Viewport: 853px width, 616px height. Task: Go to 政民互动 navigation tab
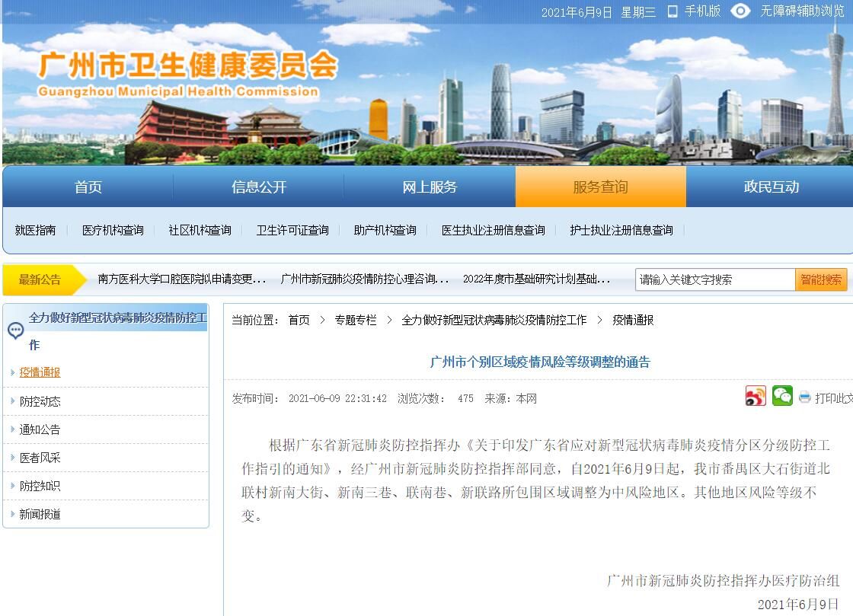(771, 187)
